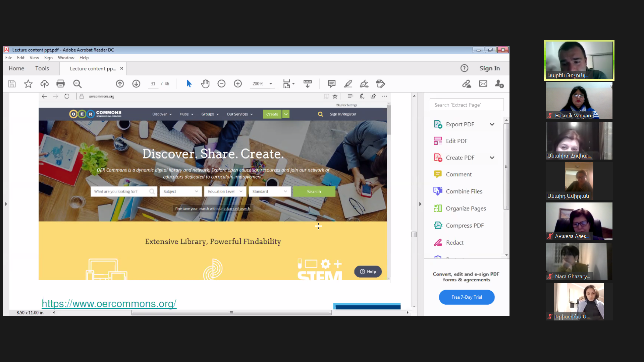This screenshot has width=644, height=362.
Task: Switch to the Home tab
Action: click(16, 68)
